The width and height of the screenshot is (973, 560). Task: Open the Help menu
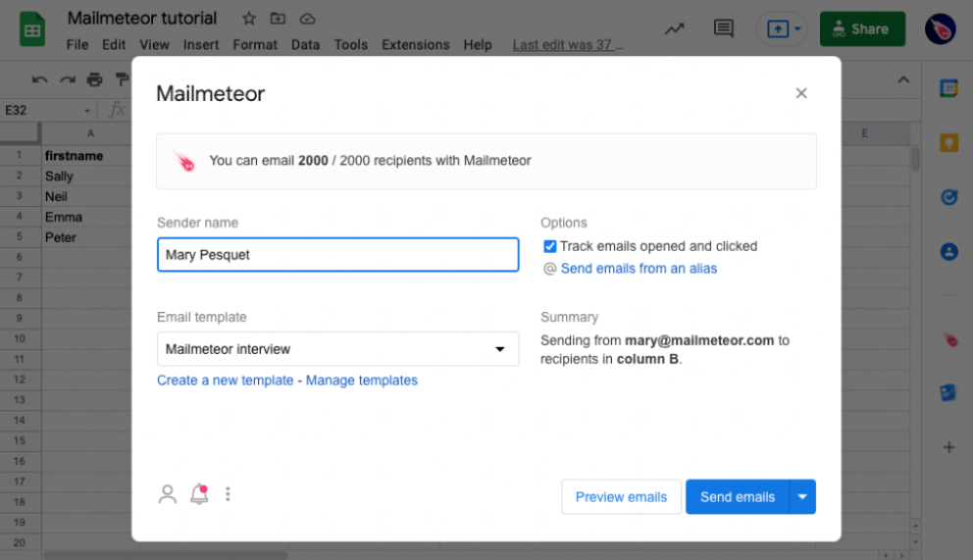point(478,45)
